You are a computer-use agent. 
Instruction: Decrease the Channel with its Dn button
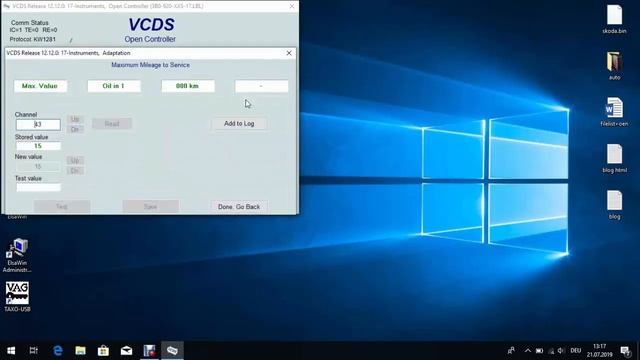point(75,129)
